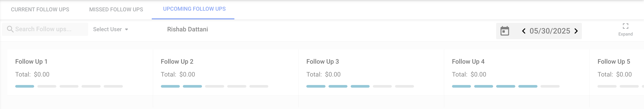Go to previous date with left chevron
Viewport: 644px width, 109px height.
(524, 31)
